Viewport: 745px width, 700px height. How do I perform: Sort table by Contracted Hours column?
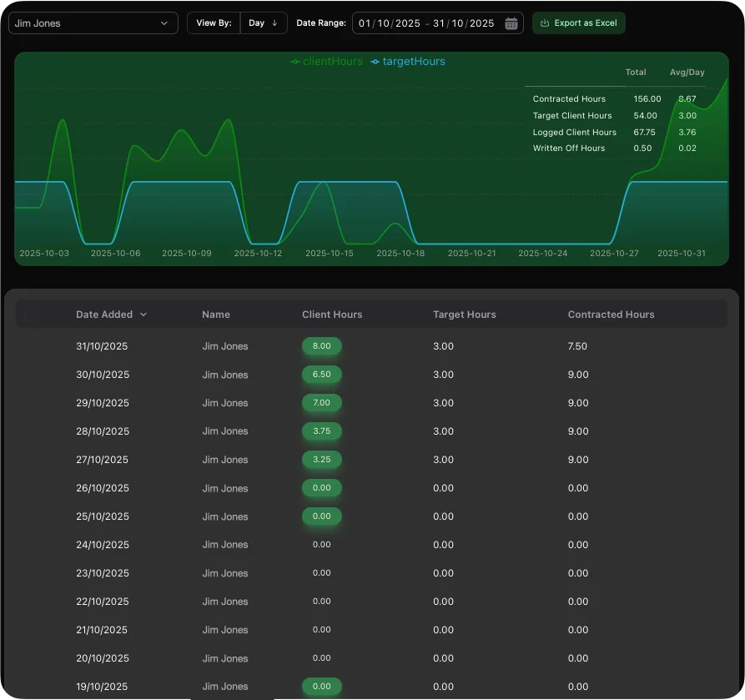(x=611, y=315)
